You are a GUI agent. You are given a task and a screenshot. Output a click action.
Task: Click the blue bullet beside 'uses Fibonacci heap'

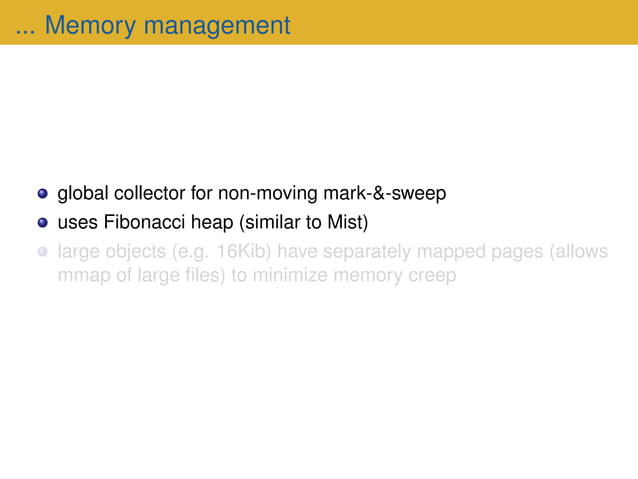tap(42, 223)
